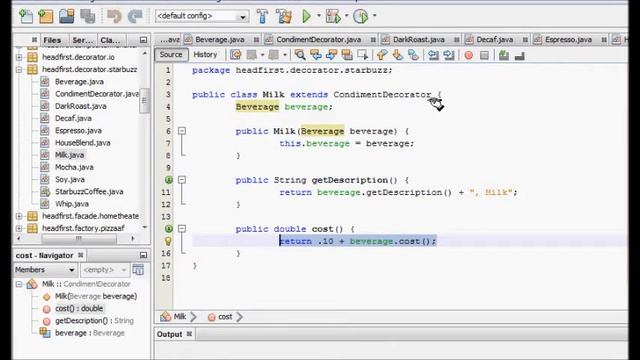The image size is (640, 360).
Task: Start macro recording with the red circle
Action: (469, 55)
